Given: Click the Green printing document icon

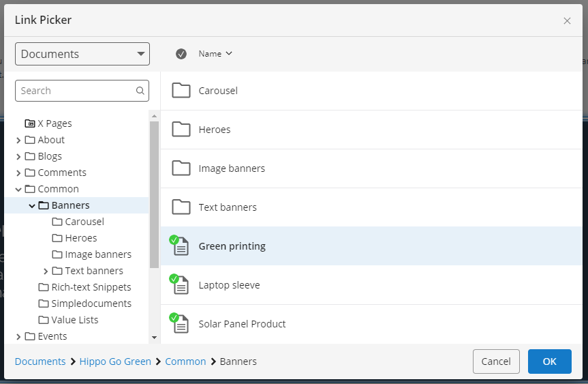Looking at the screenshot, I should click(180, 246).
